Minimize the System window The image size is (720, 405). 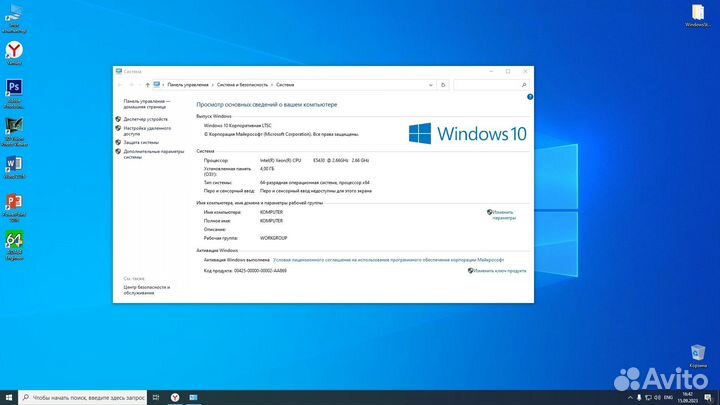491,72
